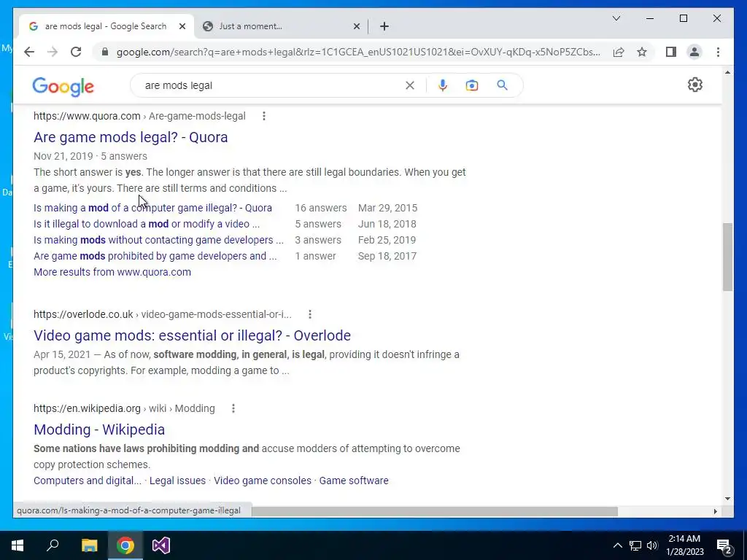Select 'are mods legal' Google tab
Image resolution: width=747 pixels, height=560 pixels.
pos(106,26)
